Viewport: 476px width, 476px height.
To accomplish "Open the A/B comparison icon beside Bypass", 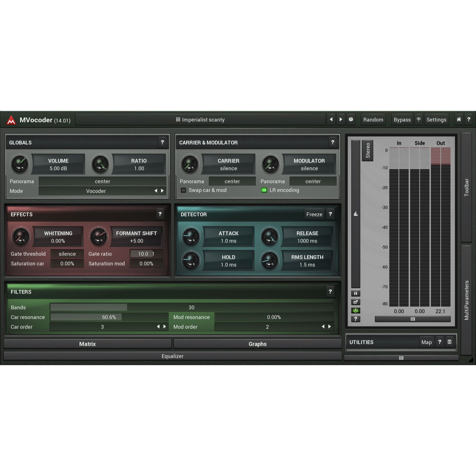I will click(419, 119).
